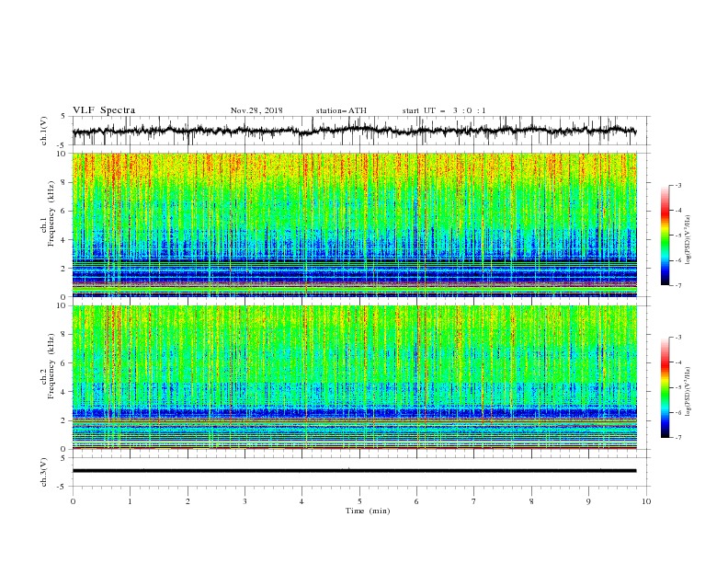Click the 'VLF Spectra' title text
This screenshot has width=728, height=563.
point(104,110)
